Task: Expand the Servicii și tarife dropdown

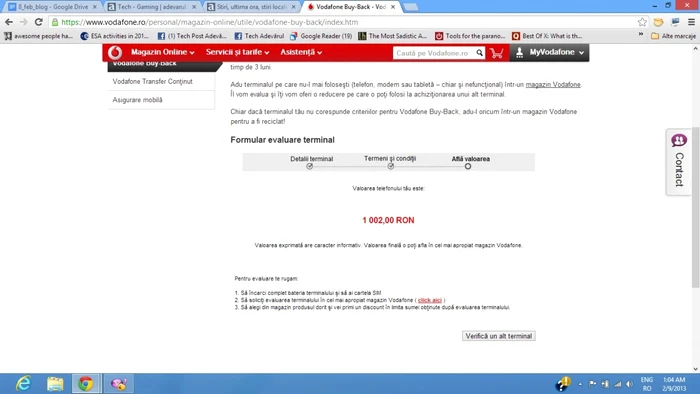Action: point(238,52)
